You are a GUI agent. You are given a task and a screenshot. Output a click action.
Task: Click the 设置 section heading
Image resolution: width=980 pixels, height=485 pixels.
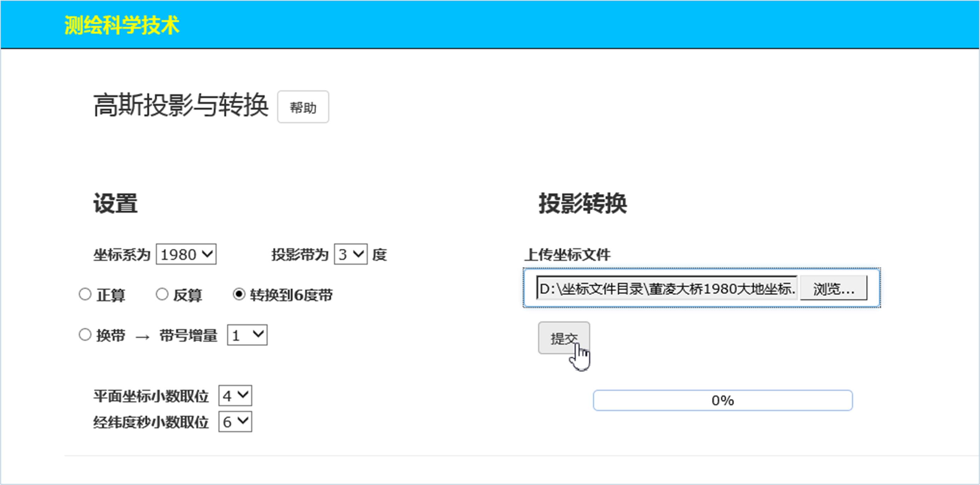tap(115, 203)
